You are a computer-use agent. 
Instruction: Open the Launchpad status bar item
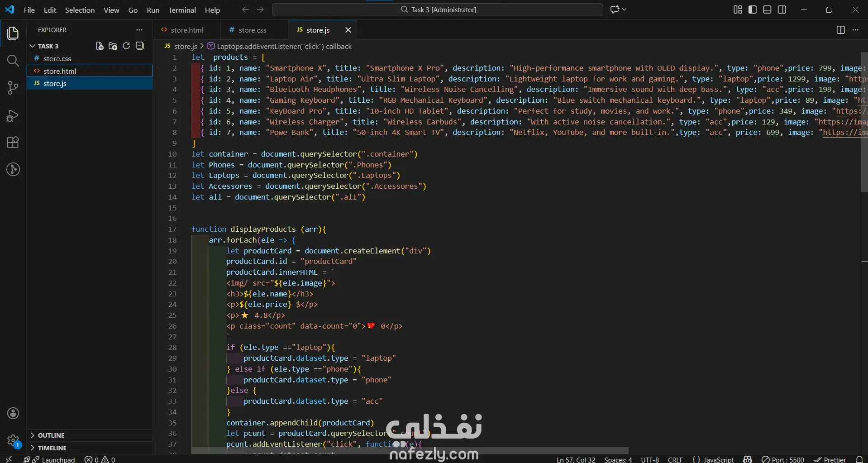(x=49, y=459)
